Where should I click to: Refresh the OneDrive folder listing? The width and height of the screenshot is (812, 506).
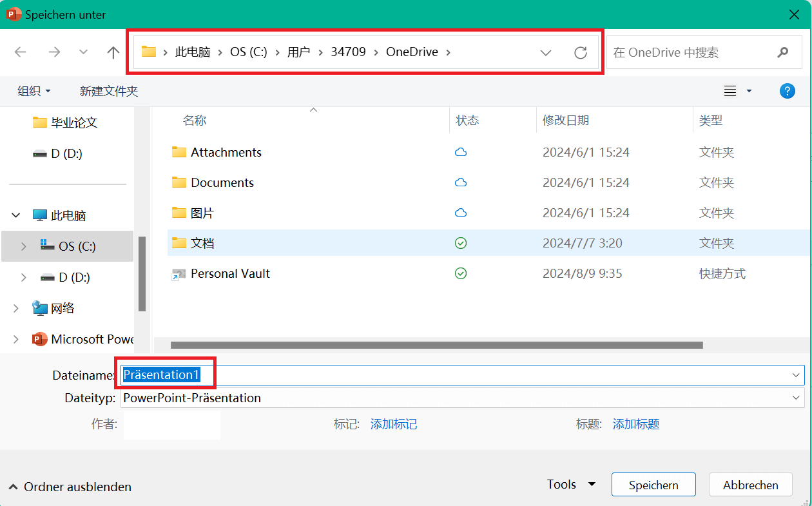[581, 53]
